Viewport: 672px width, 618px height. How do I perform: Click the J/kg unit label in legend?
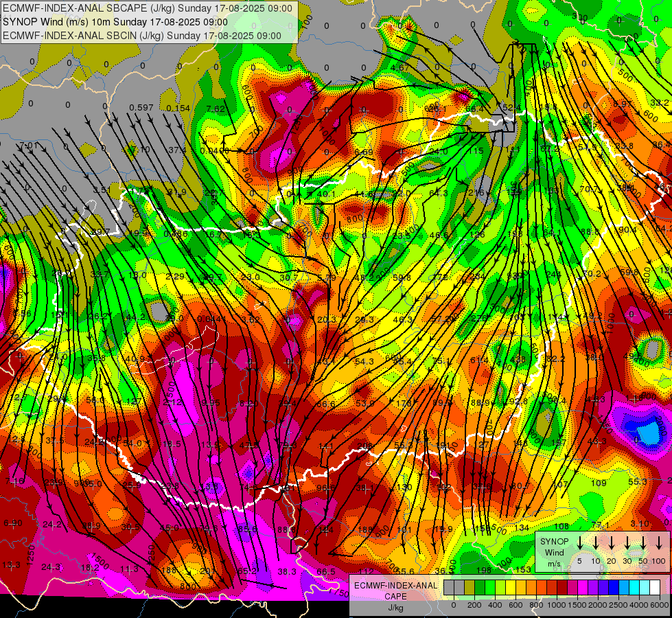point(395,608)
